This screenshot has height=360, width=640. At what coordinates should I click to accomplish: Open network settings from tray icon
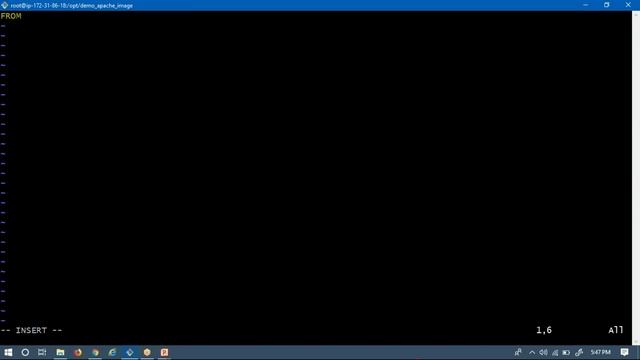(x=555, y=353)
